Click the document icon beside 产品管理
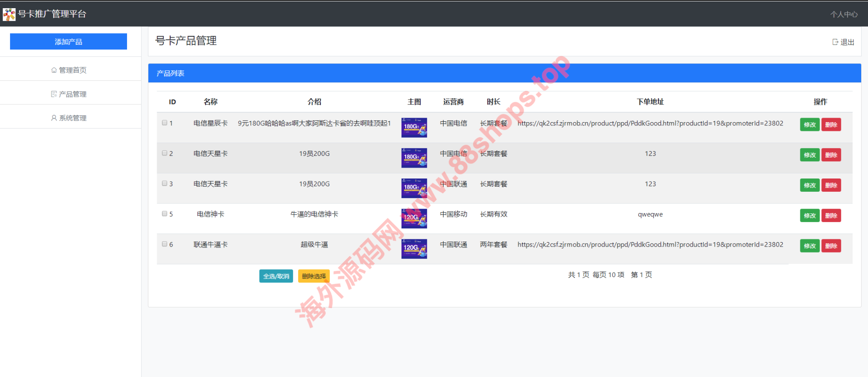868x377 pixels. coord(54,94)
